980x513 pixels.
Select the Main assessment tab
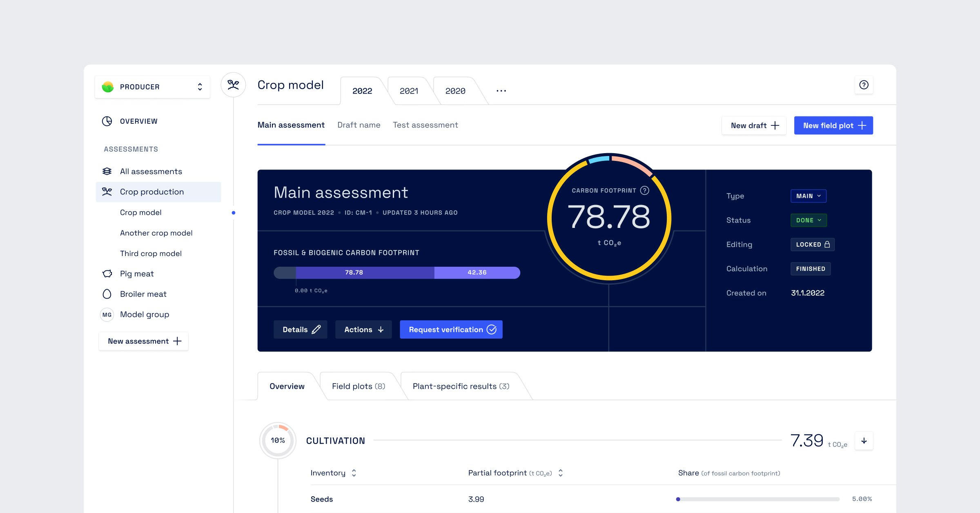pyautogui.click(x=291, y=125)
